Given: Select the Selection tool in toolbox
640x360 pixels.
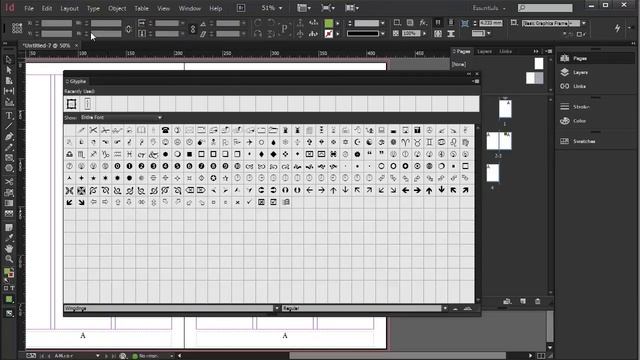Looking at the screenshot, I should coord(9,60).
